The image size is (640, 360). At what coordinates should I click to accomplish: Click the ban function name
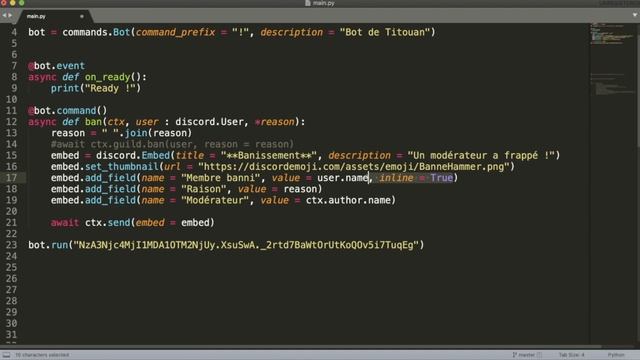click(93, 122)
